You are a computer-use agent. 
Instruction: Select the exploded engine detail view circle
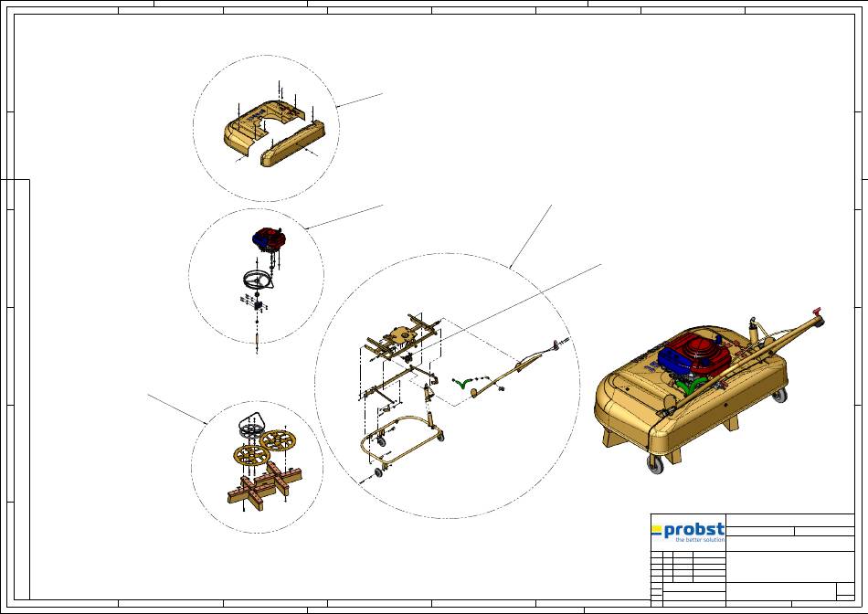coord(257,276)
